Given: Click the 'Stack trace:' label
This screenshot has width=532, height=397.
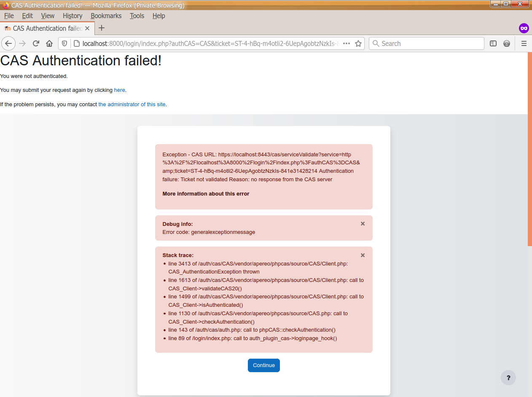Looking at the screenshot, I should click(178, 255).
